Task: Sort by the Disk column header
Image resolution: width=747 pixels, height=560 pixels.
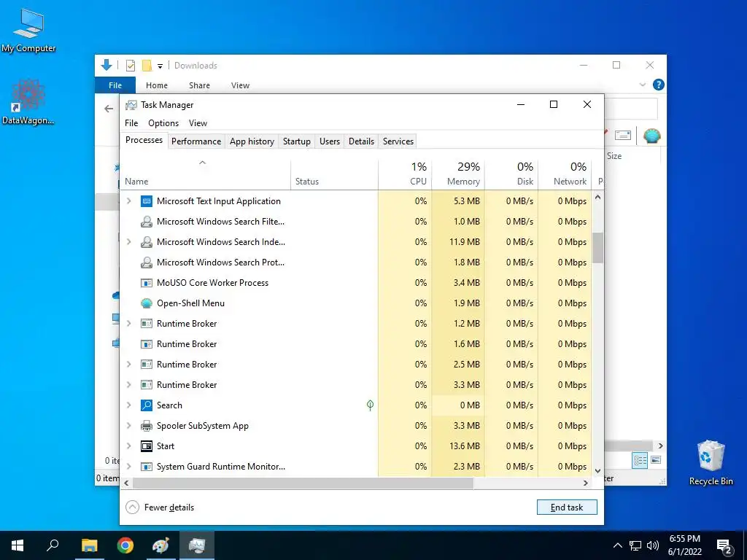Action: coord(511,174)
